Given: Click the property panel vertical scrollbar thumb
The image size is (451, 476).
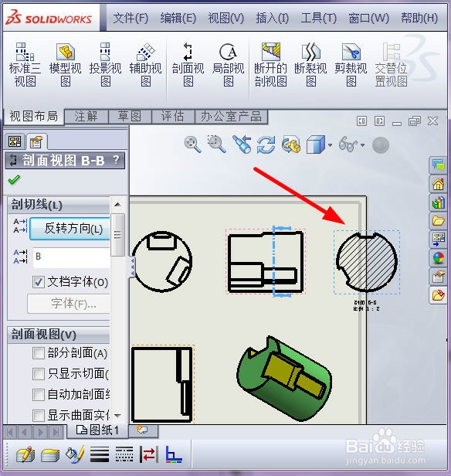Looking at the screenshot, I should point(117,235).
